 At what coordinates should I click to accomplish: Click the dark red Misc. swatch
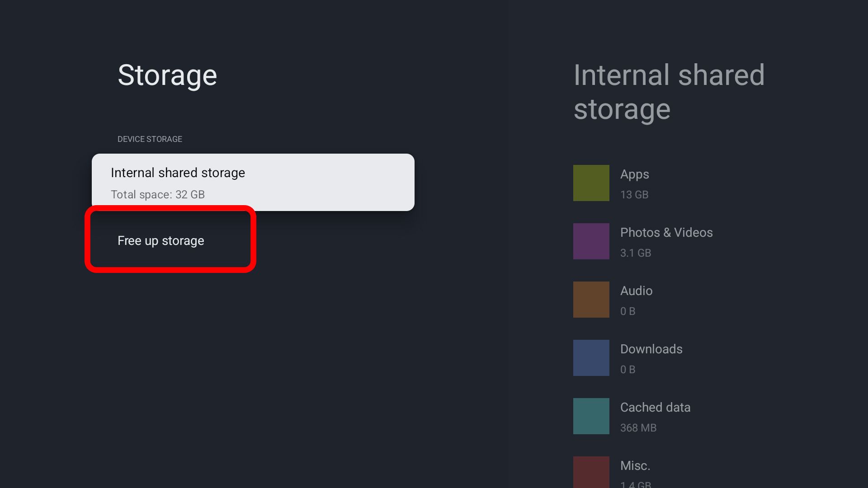pyautogui.click(x=591, y=472)
